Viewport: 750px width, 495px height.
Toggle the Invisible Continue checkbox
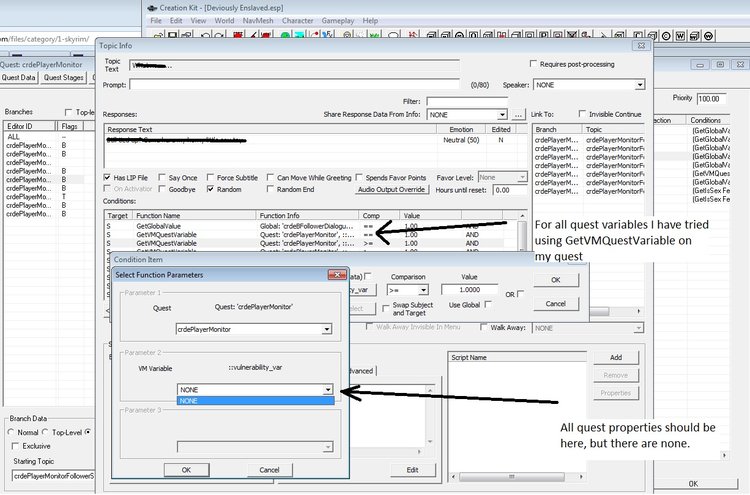(x=582, y=114)
